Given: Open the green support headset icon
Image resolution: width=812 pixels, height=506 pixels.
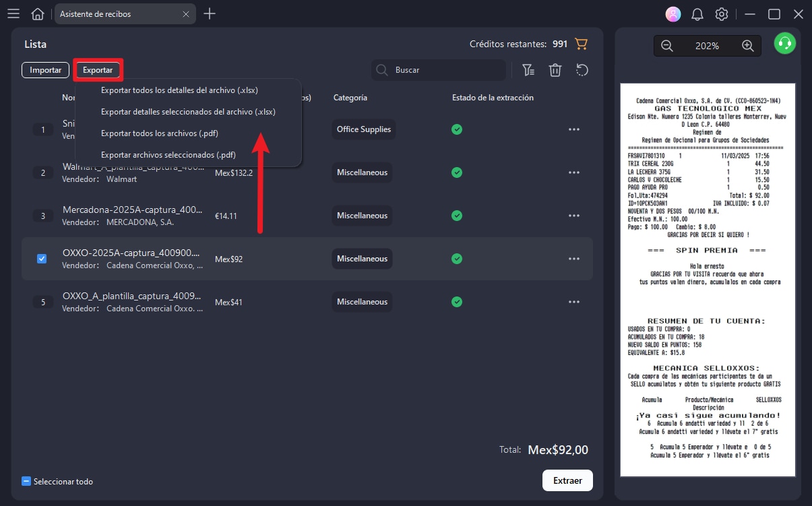Looking at the screenshot, I should (784, 44).
